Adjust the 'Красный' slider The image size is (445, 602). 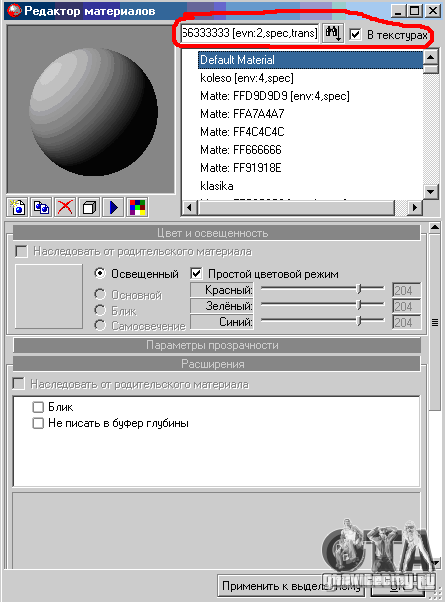click(x=359, y=289)
